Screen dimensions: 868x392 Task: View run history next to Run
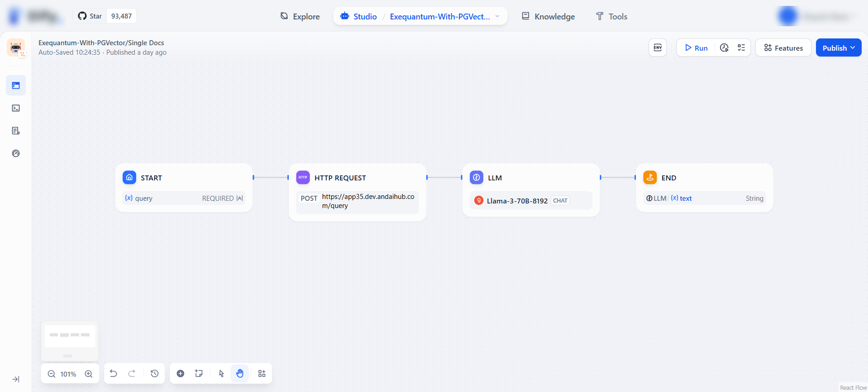click(724, 48)
